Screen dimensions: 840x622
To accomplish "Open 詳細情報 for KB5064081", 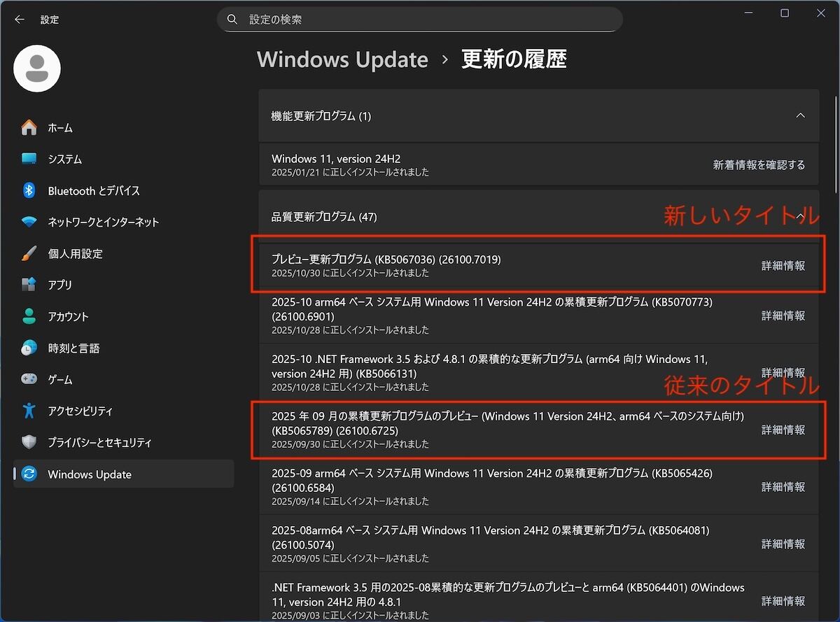I will click(783, 544).
